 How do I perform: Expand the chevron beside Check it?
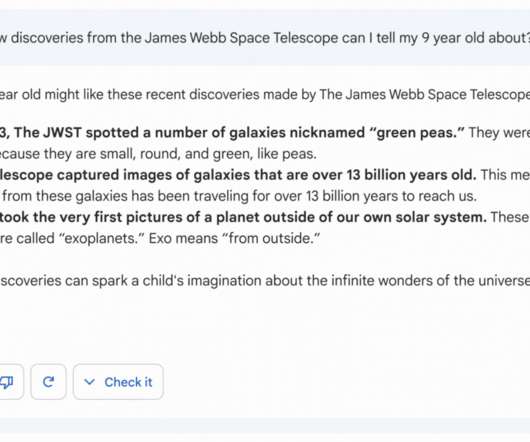(x=89, y=382)
